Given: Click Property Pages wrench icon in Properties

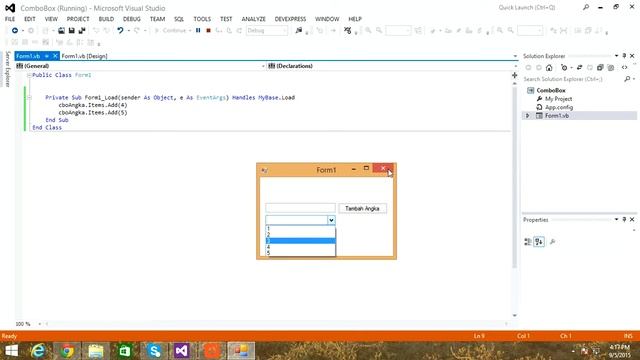Looking at the screenshot, I should tap(553, 242).
